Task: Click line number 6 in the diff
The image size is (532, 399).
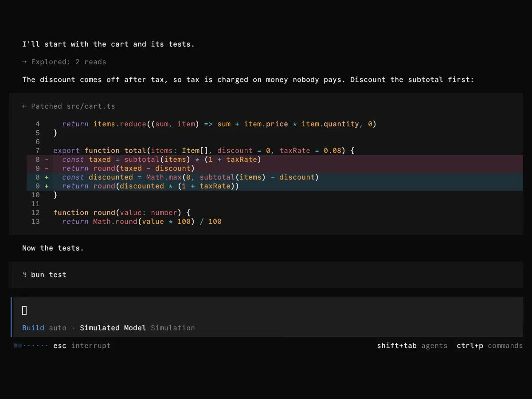Action: click(x=38, y=142)
